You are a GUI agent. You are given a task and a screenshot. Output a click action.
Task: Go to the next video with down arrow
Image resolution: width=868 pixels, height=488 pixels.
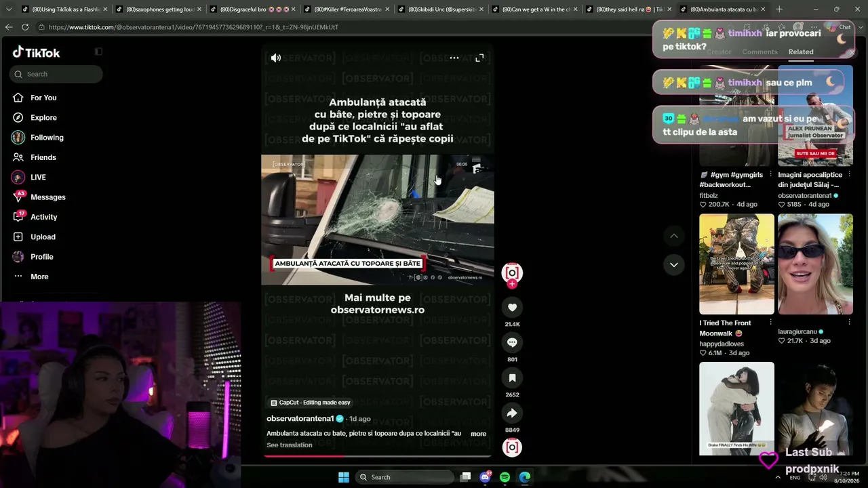(x=674, y=265)
